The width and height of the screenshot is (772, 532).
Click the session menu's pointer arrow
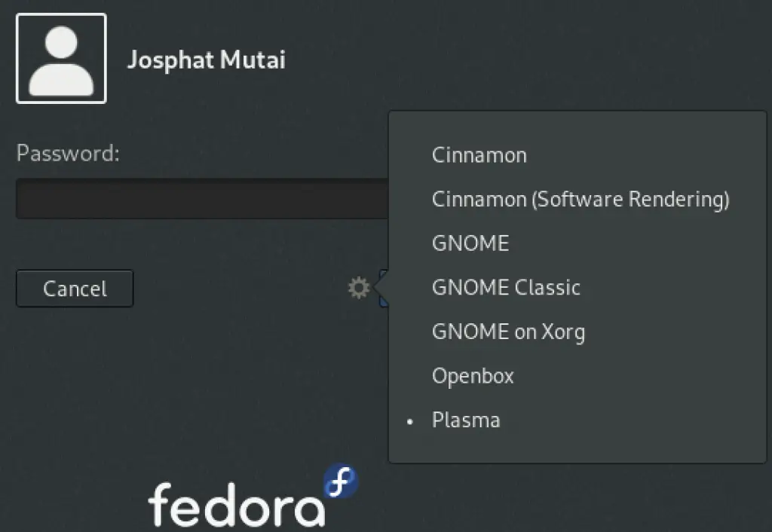[x=381, y=287]
